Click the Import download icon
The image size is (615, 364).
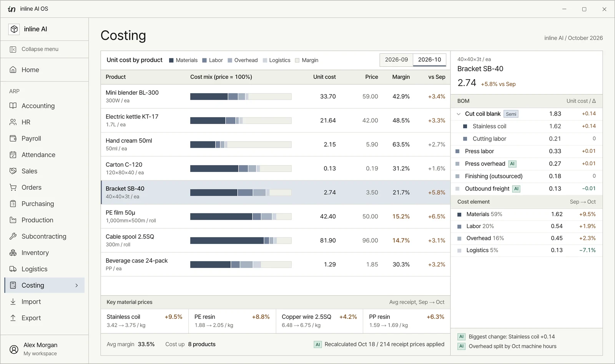click(13, 301)
